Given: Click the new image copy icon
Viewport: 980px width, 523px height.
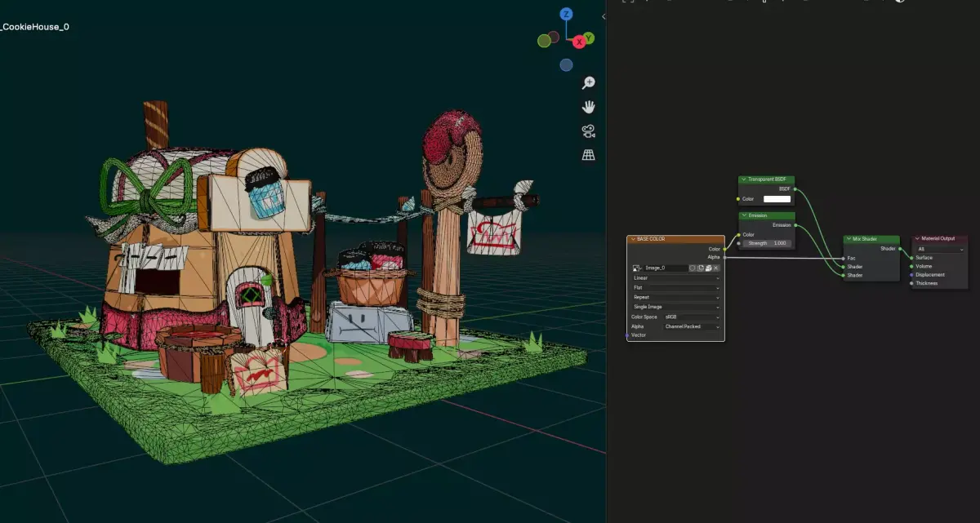Looking at the screenshot, I should (701, 268).
